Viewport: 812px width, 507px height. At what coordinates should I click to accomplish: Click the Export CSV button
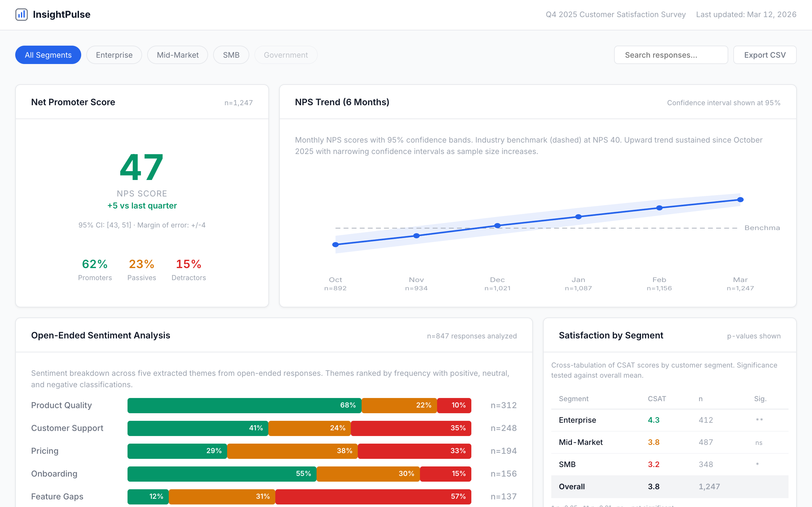click(765, 55)
